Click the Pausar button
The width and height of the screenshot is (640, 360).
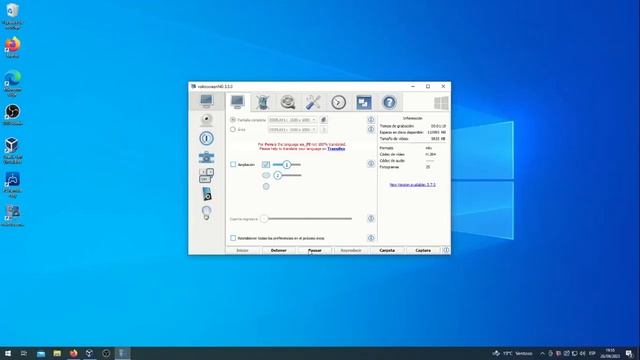(x=315, y=250)
